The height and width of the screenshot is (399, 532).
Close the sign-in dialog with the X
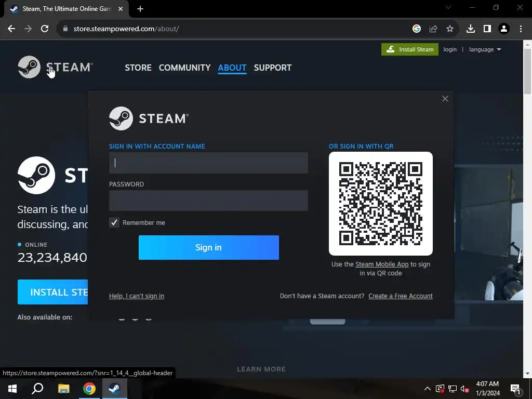445,99
